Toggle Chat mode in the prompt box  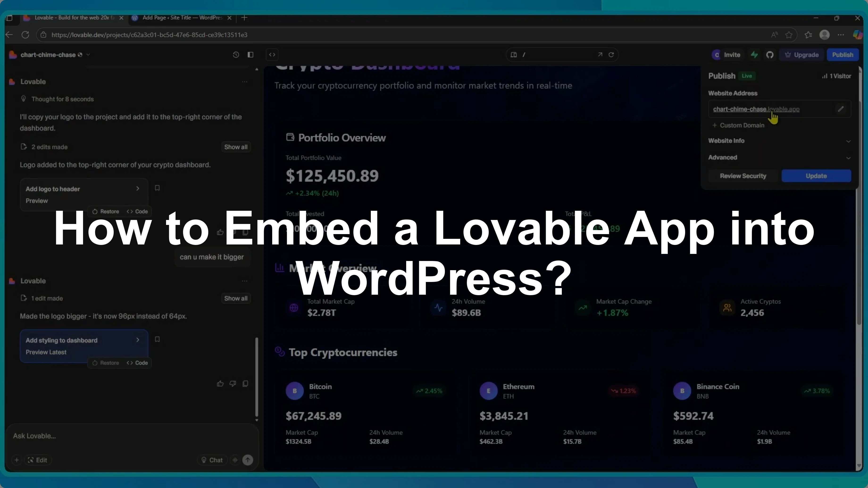click(x=212, y=460)
